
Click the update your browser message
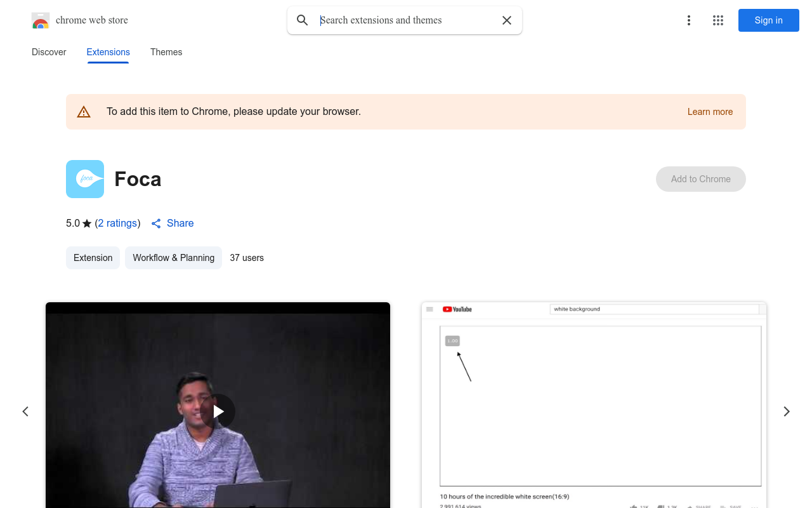click(233, 112)
